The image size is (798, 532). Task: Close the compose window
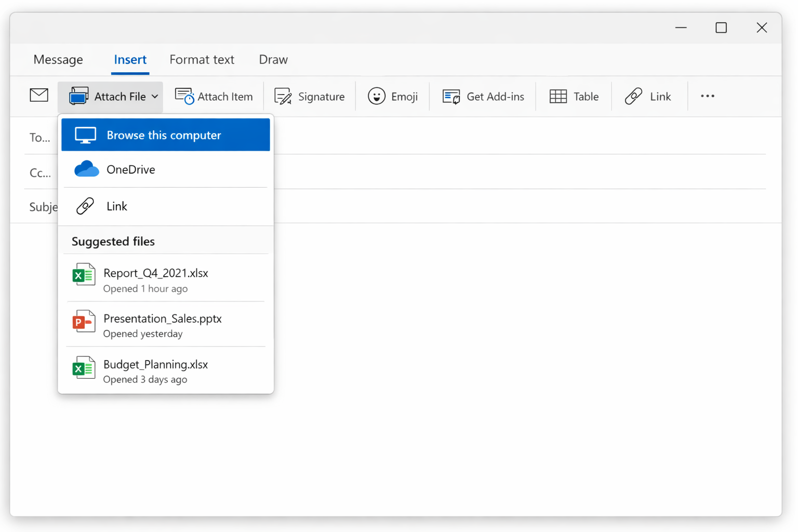(x=762, y=28)
